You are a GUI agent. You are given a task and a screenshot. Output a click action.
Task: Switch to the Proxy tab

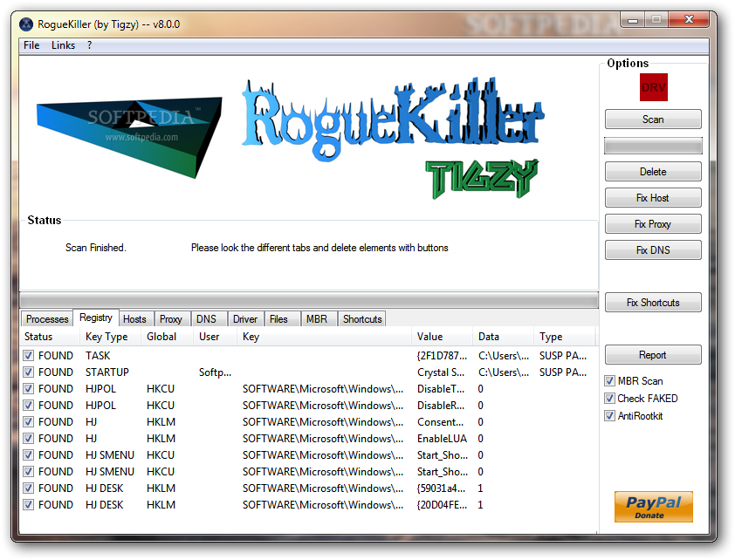pyautogui.click(x=171, y=319)
